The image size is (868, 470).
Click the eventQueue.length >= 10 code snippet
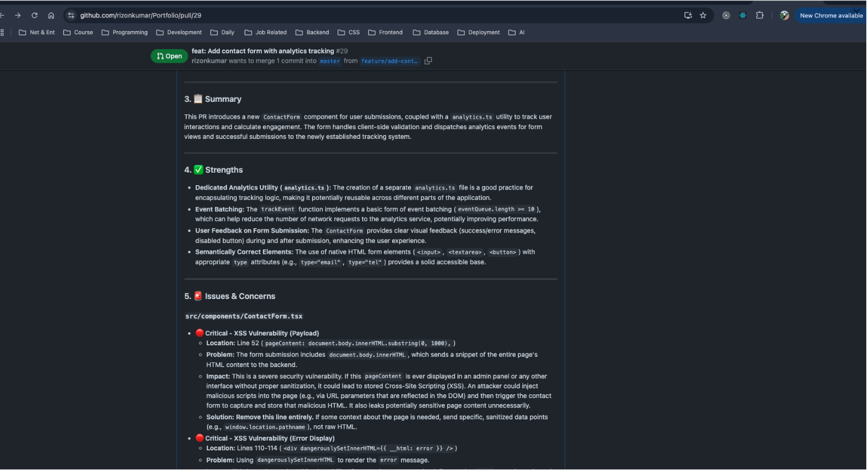pyautogui.click(x=496, y=209)
